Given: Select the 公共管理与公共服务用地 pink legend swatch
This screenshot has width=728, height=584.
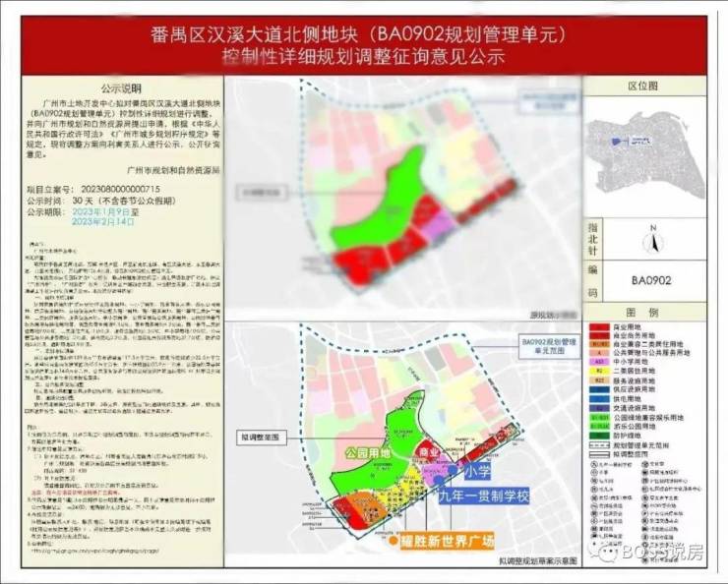Looking at the screenshot, I should click(599, 353).
